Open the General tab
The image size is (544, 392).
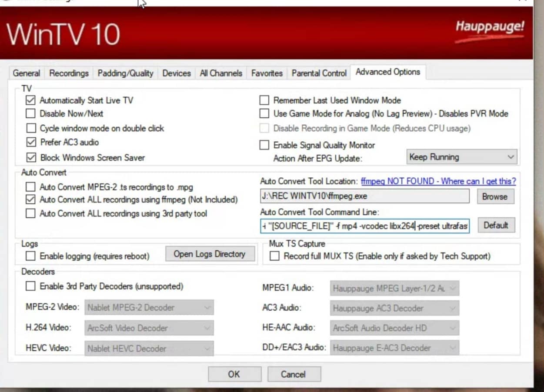[x=27, y=73]
